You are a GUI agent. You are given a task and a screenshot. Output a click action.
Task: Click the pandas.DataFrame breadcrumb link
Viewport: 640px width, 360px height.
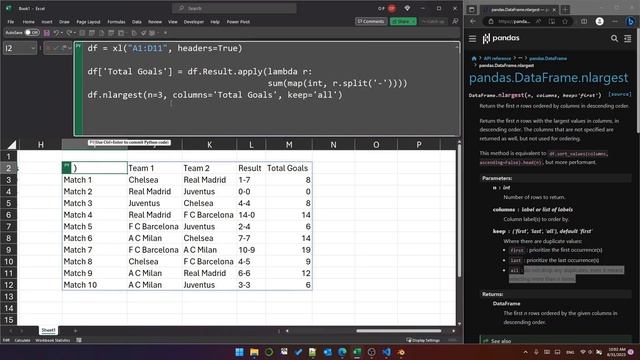click(548, 58)
